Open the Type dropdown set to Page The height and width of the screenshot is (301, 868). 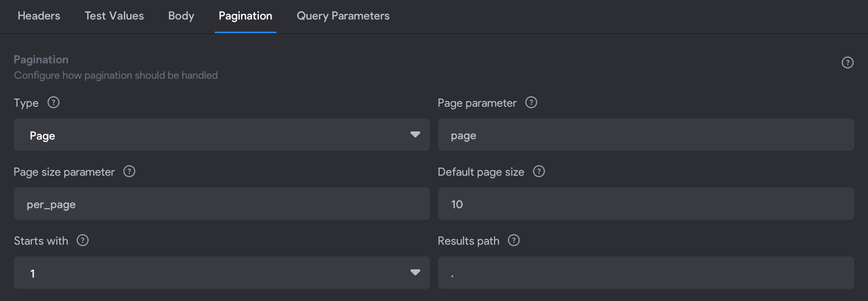(222, 135)
